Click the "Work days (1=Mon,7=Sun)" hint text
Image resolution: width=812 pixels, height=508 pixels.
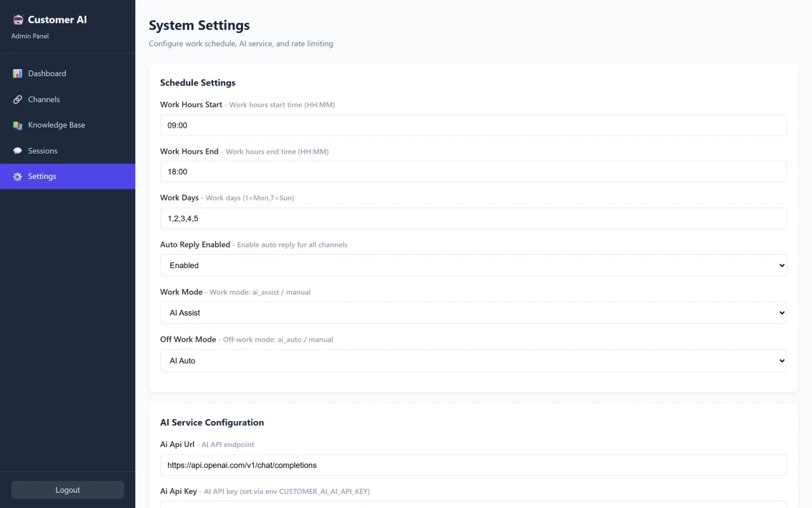(x=250, y=198)
